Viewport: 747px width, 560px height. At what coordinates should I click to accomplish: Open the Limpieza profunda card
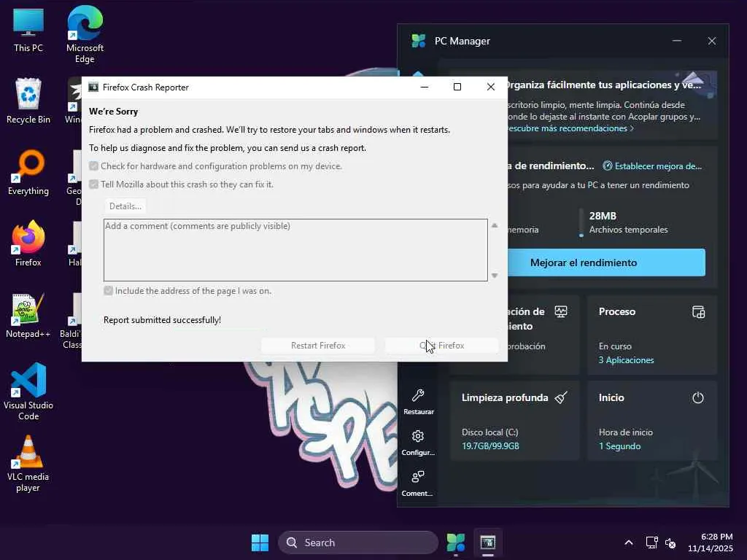(514, 421)
